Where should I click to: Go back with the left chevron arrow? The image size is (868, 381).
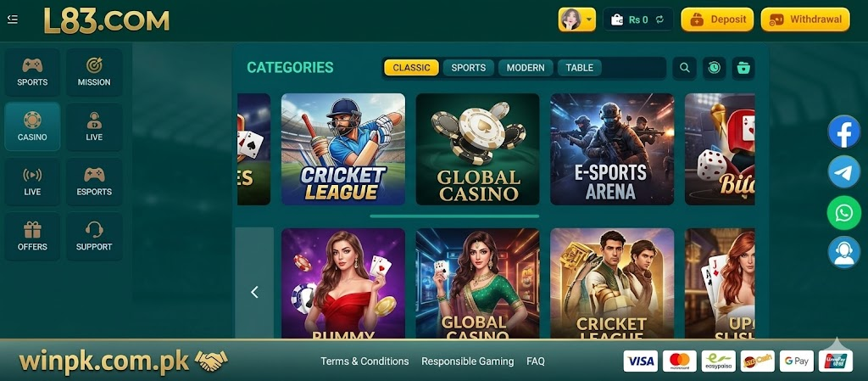pos(254,292)
